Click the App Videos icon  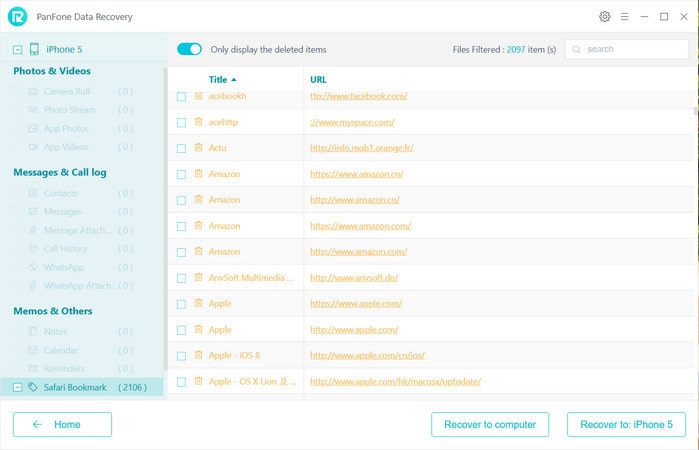(33, 147)
